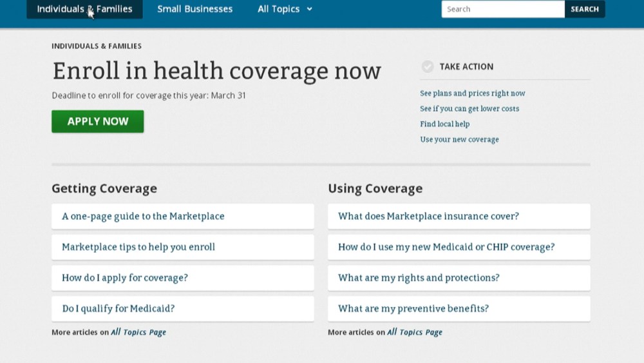Open 'See plans and prices right now' link
Image resolution: width=644 pixels, height=363 pixels.
click(x=472, y=93)
